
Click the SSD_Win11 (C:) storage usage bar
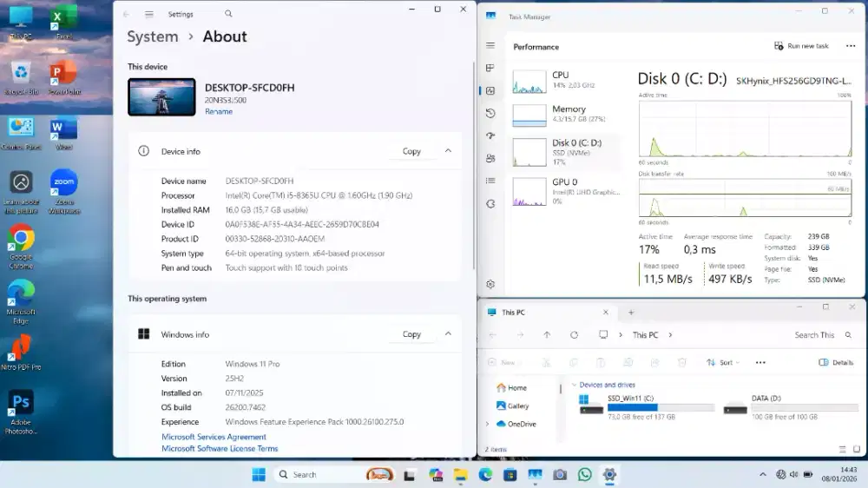click(661, 407)
